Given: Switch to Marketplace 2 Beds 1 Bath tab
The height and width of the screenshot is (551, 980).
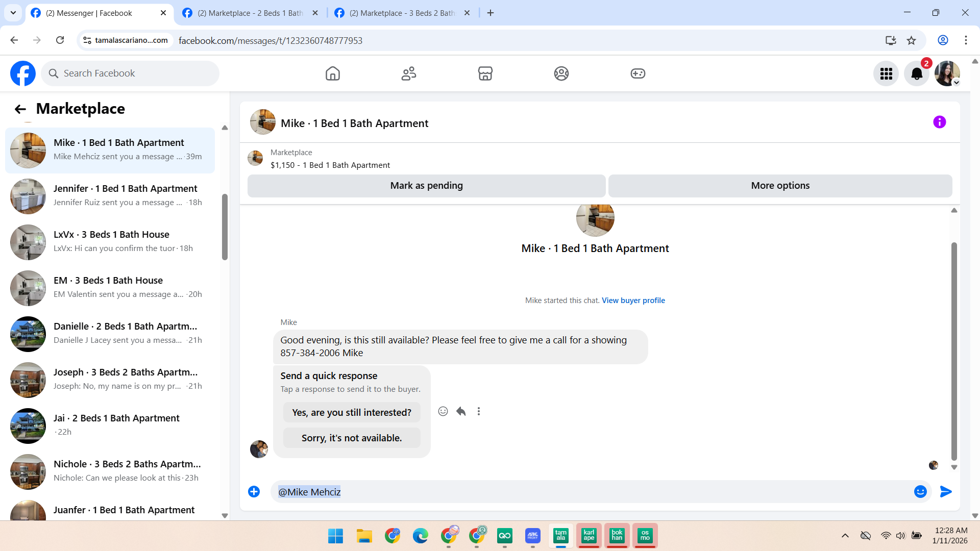Looking at the screenshot, I should [x=250, y=13].
